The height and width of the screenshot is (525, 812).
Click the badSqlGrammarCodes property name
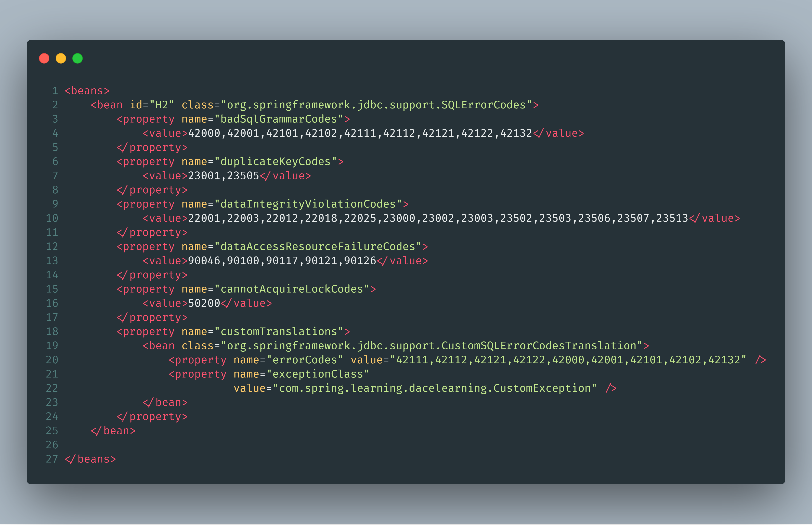click(x=279, y=119)
